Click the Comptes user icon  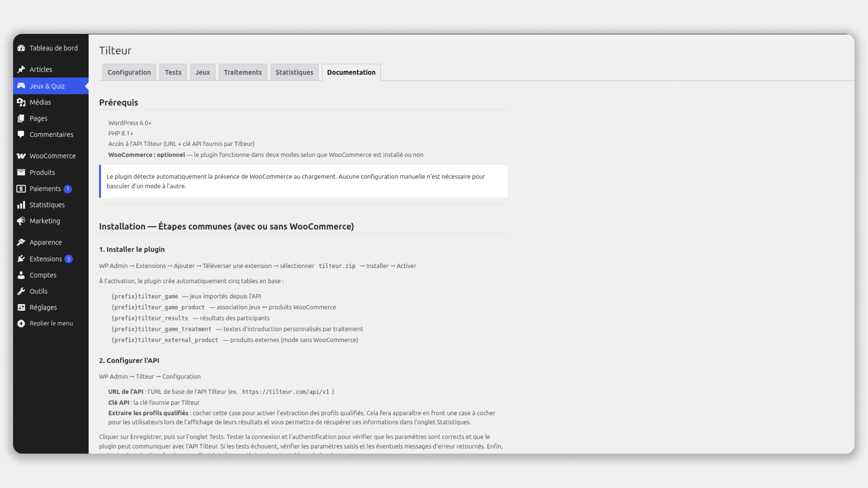click(x=21, y=275)
